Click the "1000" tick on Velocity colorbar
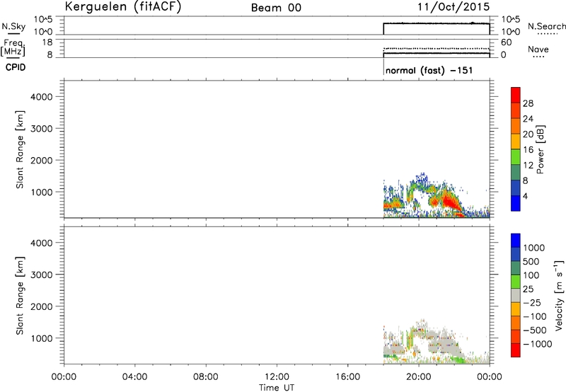 [534, 248]
